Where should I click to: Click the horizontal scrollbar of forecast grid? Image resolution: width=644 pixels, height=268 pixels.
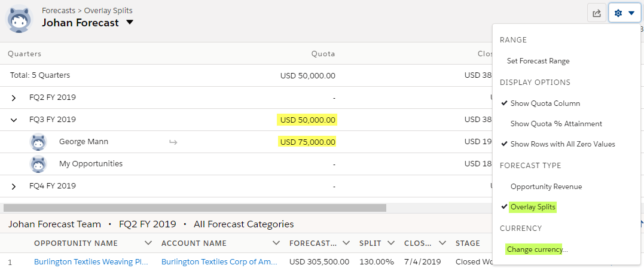tap(195, 208)
